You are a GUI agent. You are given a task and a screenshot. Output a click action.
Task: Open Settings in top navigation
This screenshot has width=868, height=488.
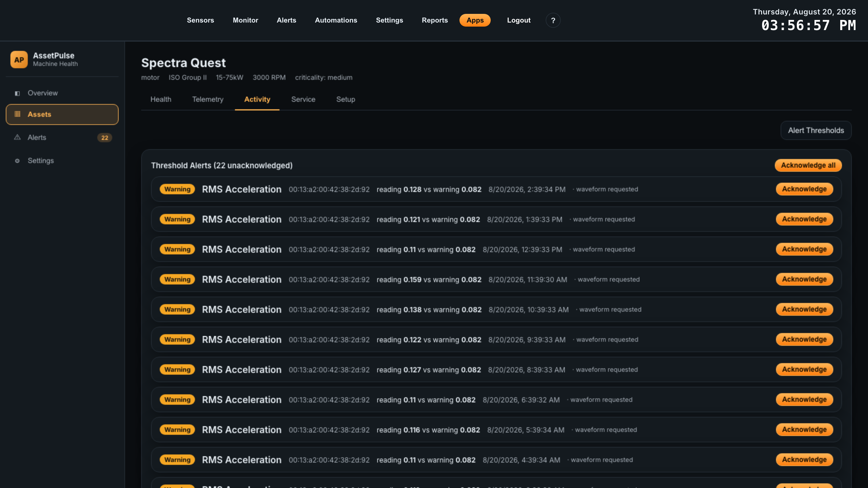(389, 20)
